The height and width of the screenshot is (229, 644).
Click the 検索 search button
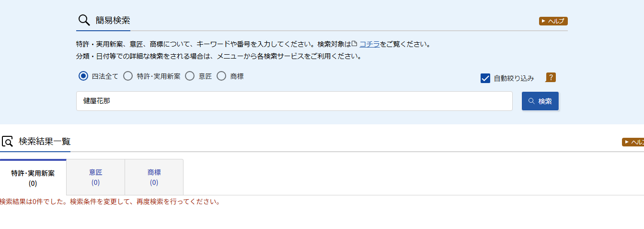point(540,101)
